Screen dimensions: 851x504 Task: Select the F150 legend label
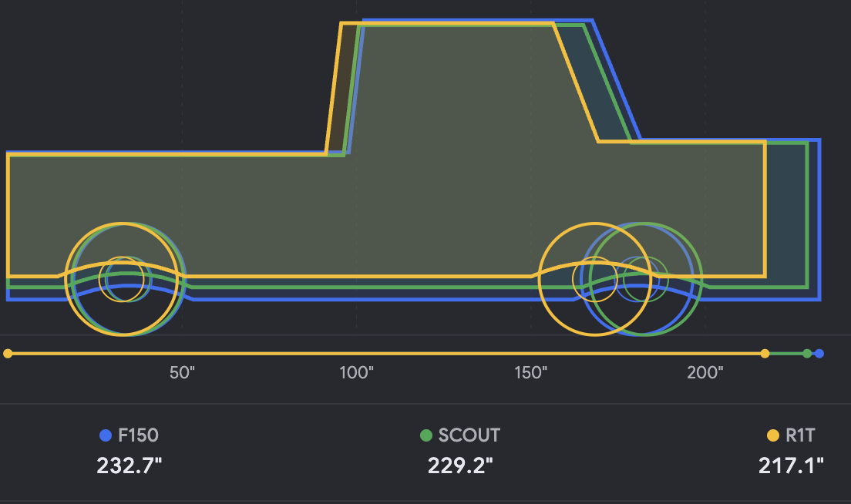pos(139,435)
